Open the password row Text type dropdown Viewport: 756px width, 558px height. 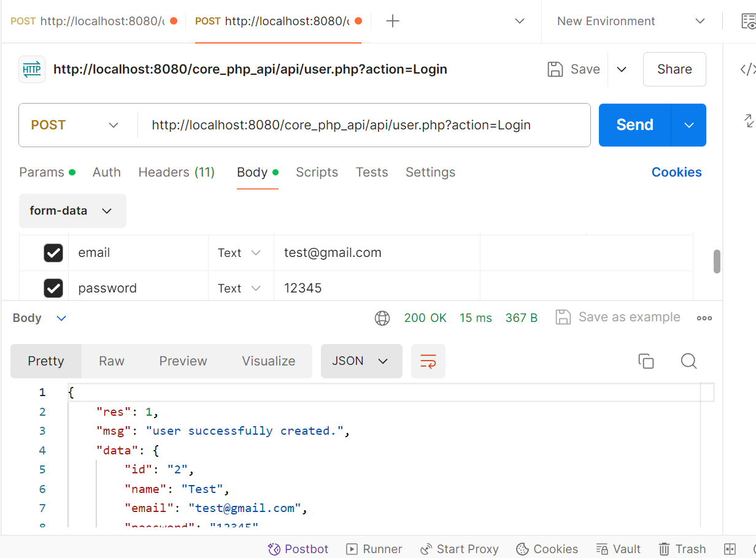pos(240,288)
